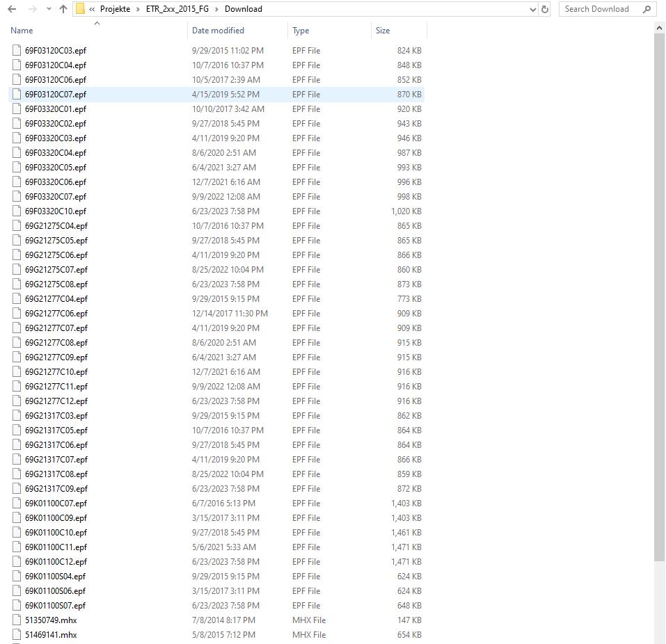Navigate to Projekte in address bar

(x=115, y=9)
